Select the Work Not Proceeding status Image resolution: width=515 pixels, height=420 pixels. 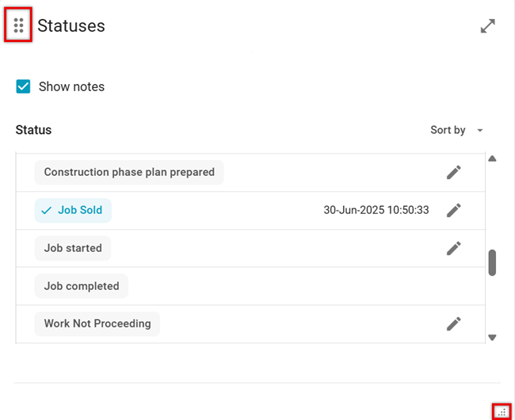[x=97, y=323]
